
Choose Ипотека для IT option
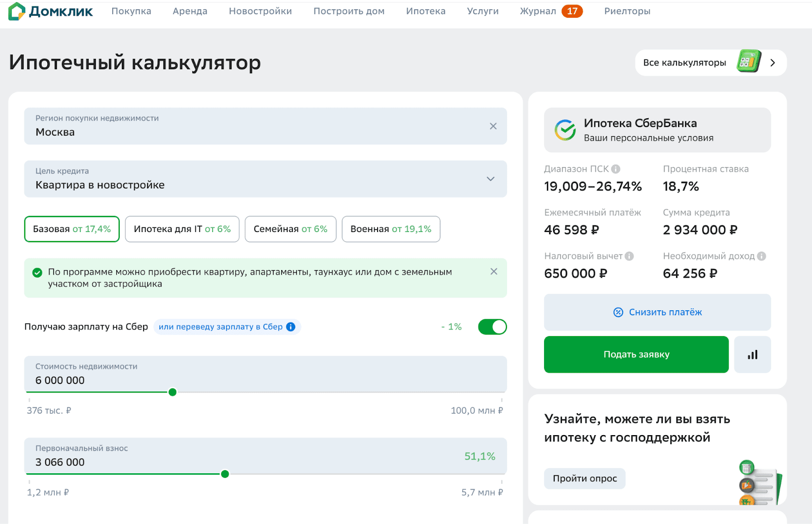pos(182,229)
